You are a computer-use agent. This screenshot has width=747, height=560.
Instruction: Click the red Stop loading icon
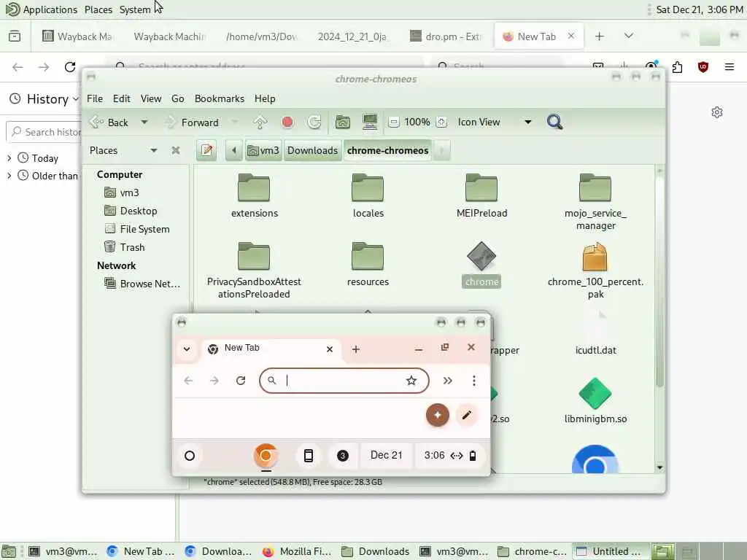(x=287, y=122)
